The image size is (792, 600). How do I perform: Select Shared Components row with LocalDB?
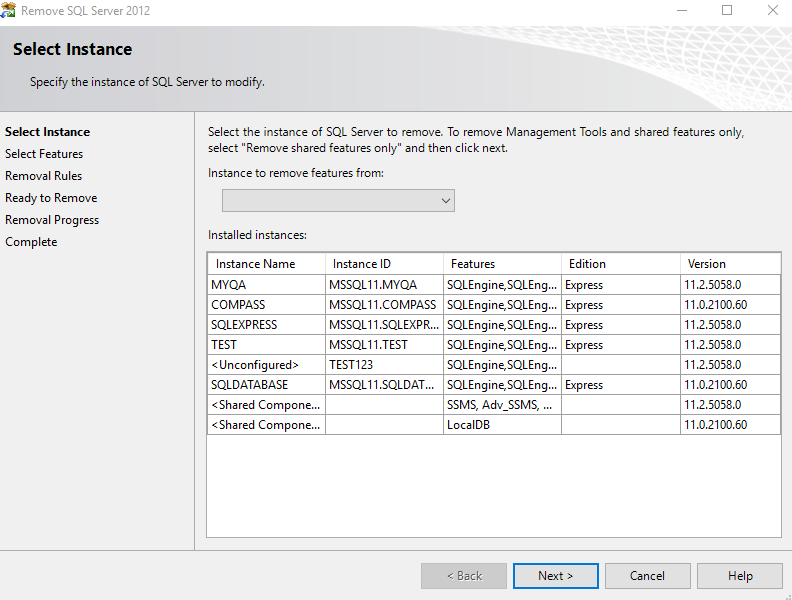click(265, 425)
